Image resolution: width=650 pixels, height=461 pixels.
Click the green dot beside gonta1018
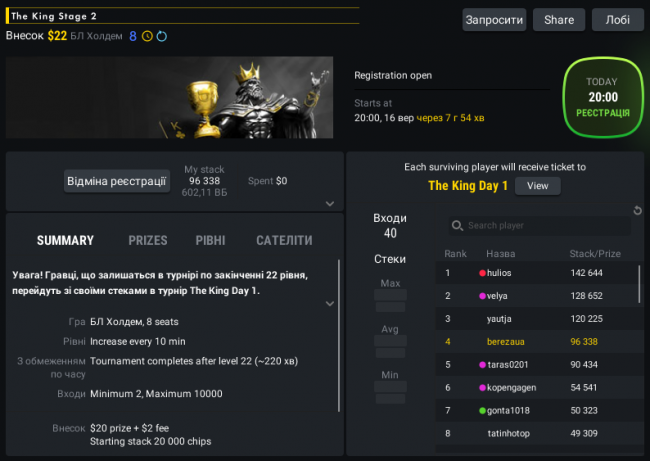click(482, 410)
